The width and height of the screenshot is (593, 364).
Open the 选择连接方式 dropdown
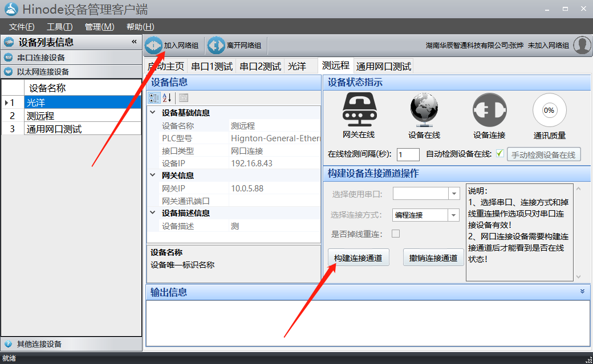[x=454, y=215]
